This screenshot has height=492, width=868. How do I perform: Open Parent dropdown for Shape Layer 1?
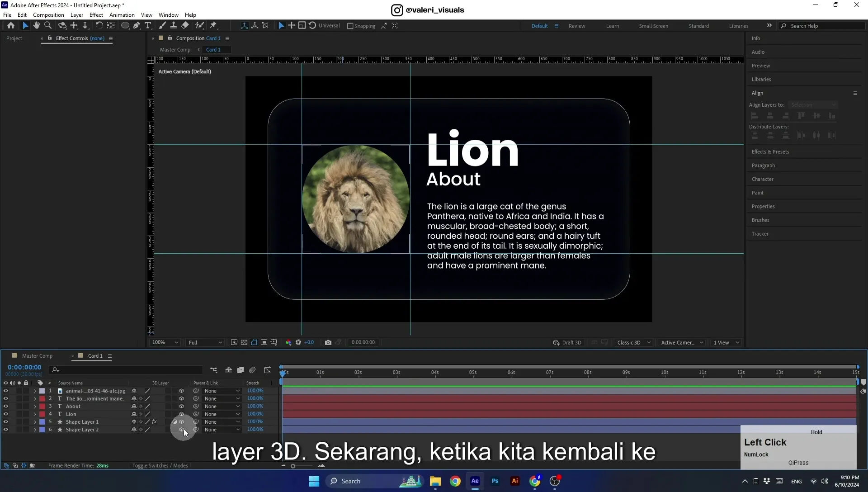click(222, 422)
